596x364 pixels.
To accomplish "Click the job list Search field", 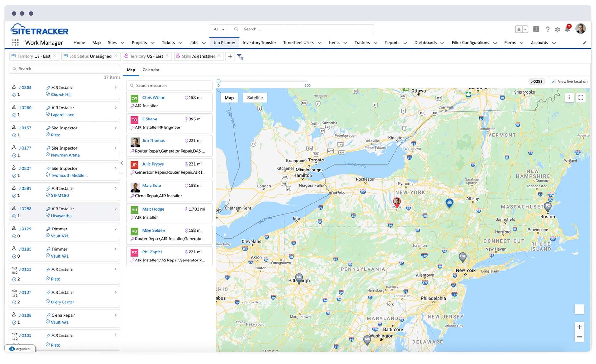I will tap(64, 69).
